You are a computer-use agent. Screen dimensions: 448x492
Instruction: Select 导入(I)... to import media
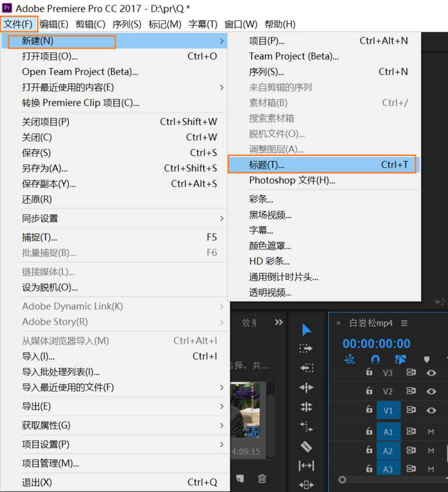coord(38,356)
